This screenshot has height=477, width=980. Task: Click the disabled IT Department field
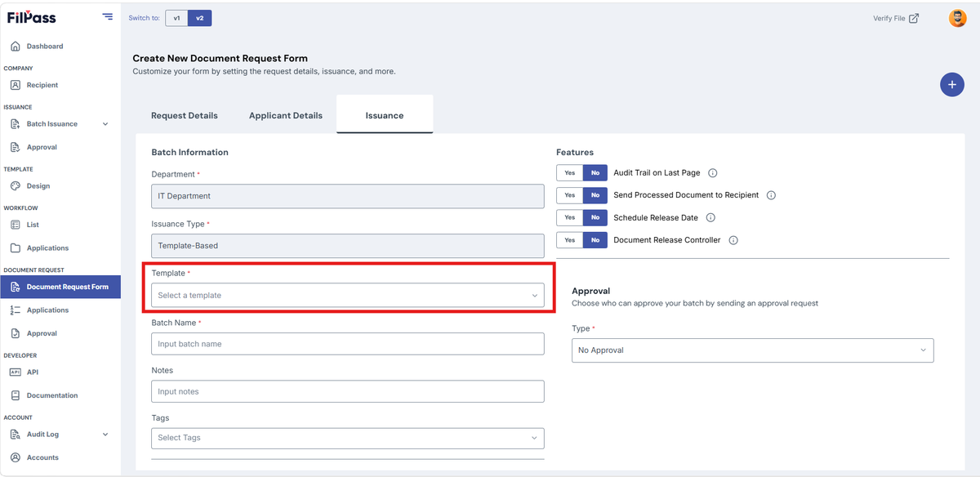coord(348,196)
